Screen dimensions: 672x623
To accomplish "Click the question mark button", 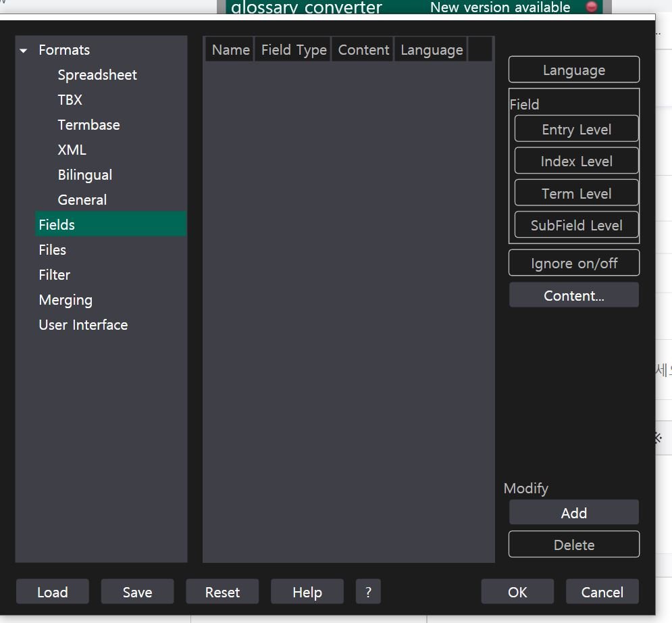I will pyautogui.click(x=368, y=593).
